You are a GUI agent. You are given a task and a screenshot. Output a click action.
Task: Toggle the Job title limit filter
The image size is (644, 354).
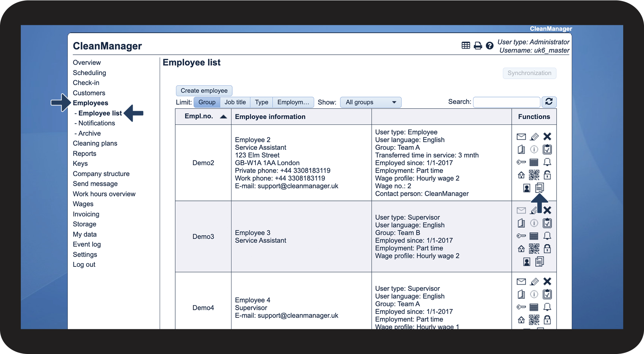(235, 102)
